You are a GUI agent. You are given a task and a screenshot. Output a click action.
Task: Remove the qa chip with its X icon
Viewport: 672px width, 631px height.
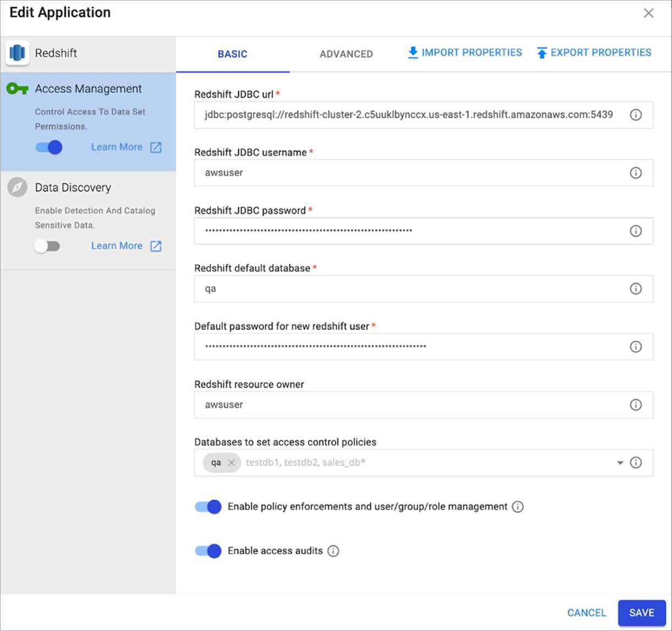tap(232, 463)
